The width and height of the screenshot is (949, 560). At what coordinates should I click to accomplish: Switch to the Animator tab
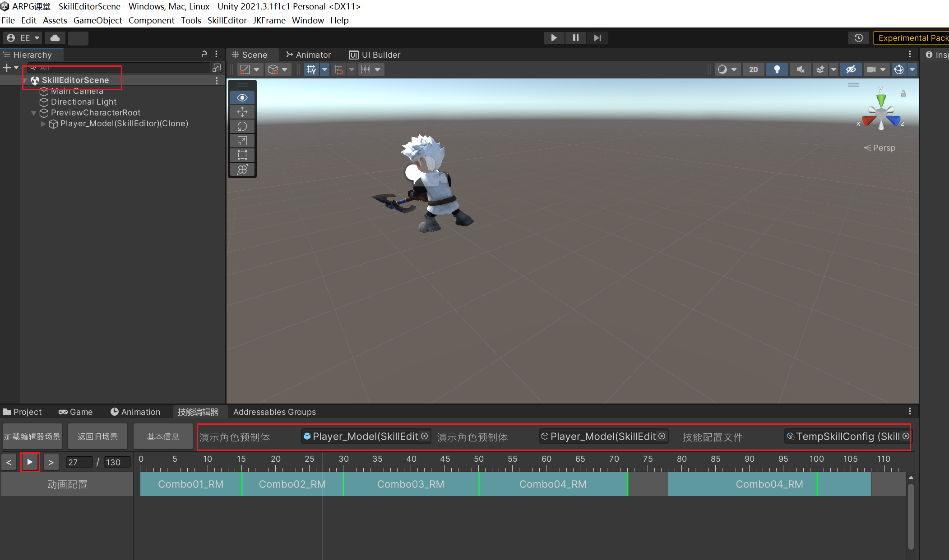[x=308, y=55]
